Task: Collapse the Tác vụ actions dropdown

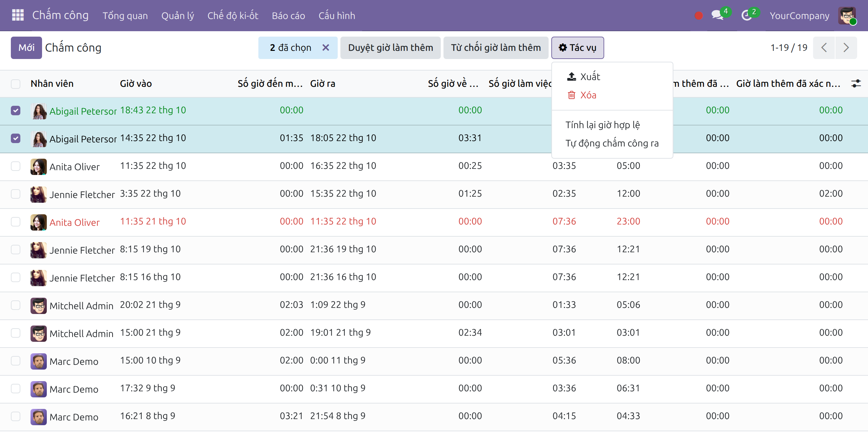Action: 577,48
